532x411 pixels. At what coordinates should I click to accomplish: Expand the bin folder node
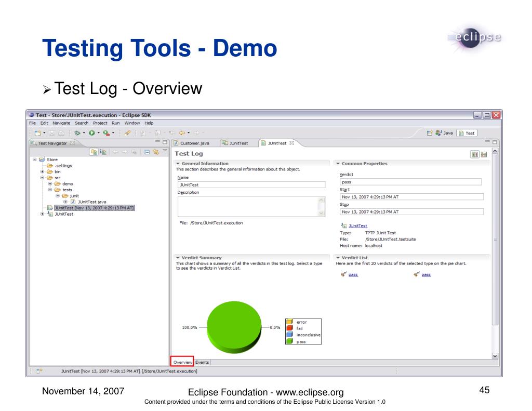pos(42,171)
